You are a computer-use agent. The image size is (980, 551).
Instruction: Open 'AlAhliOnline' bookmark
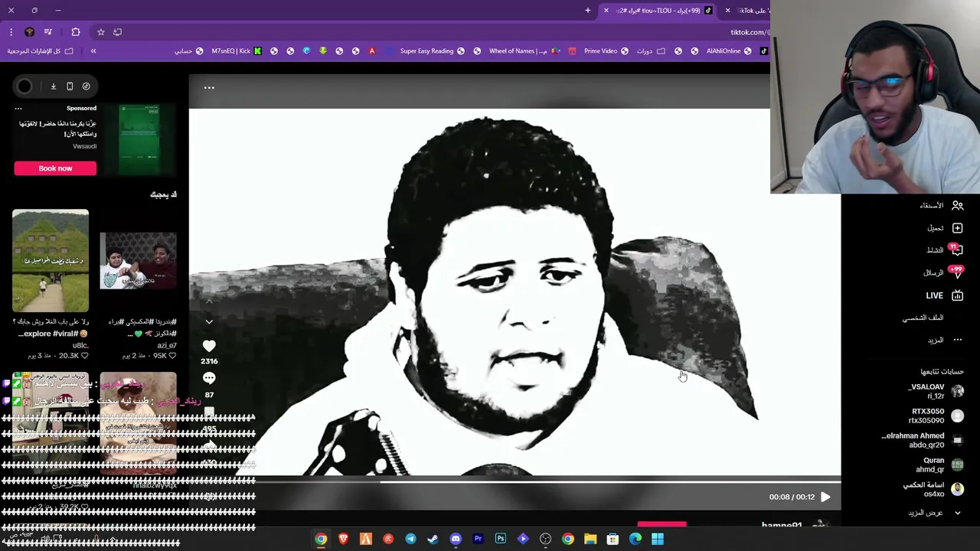click(729, 51)
